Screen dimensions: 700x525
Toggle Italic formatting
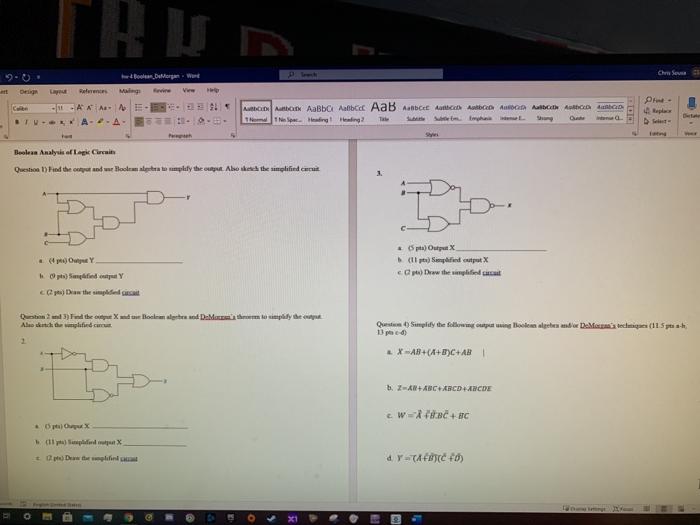click(x=26, y=122)
